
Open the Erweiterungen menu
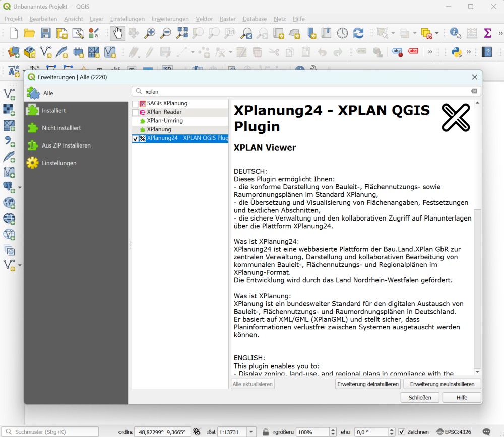coord(170,19)
